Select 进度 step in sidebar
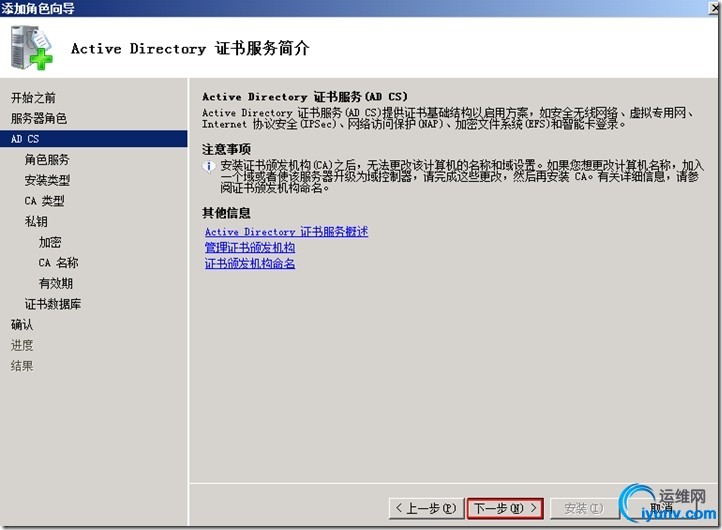The width and height of the screenshot is (722, 530). (22, 345)
